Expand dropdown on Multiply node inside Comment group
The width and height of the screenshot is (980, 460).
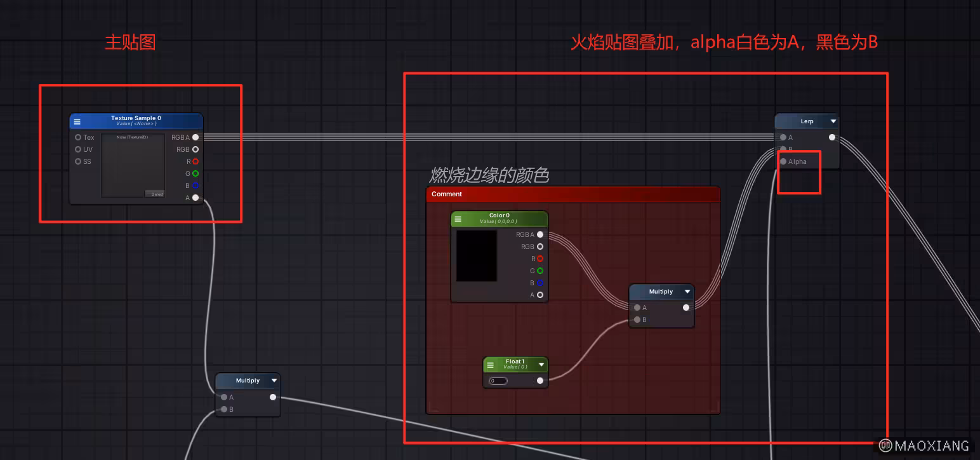click(x=687, y=292)
